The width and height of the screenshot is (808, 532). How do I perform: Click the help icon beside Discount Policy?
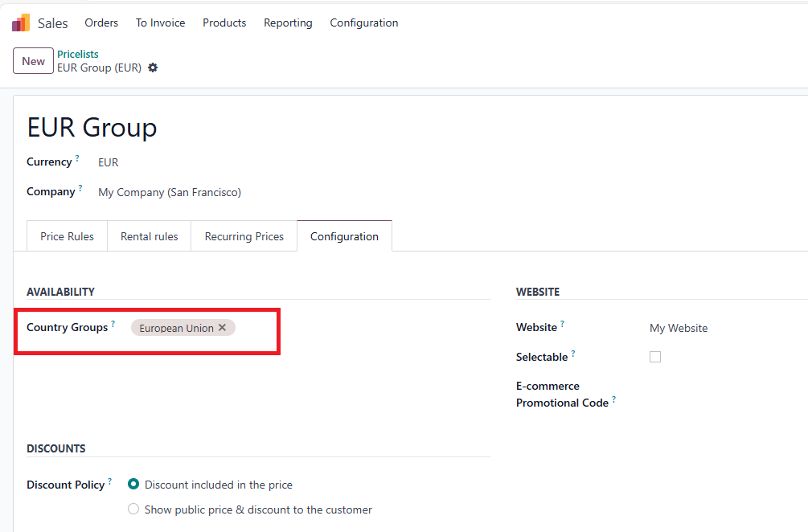[x=110, y=482]
